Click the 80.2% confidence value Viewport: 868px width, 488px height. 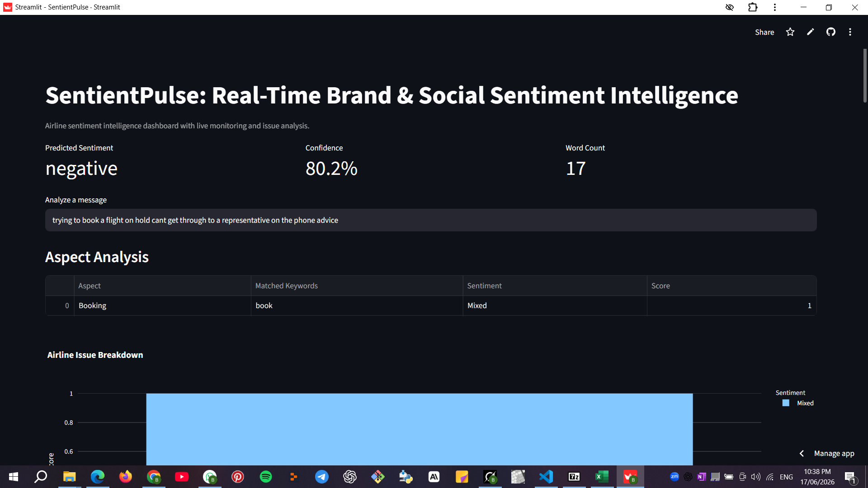(x=331, y=169)
